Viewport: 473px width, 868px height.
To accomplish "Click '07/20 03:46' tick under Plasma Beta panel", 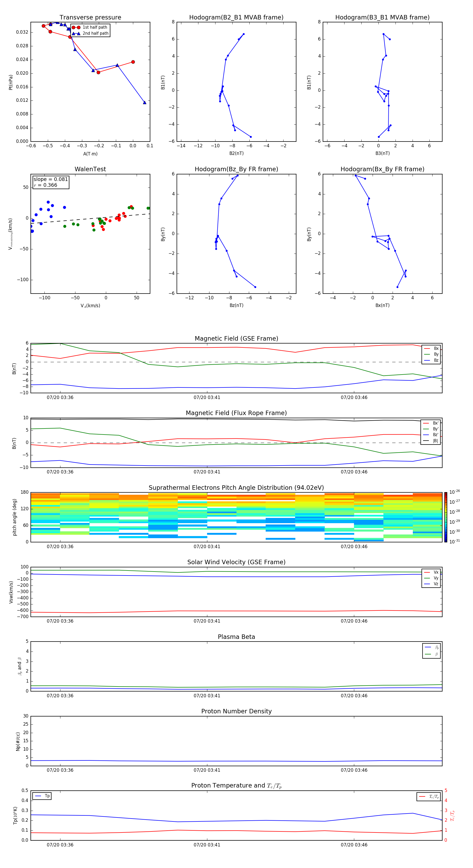I will point(354,696).
